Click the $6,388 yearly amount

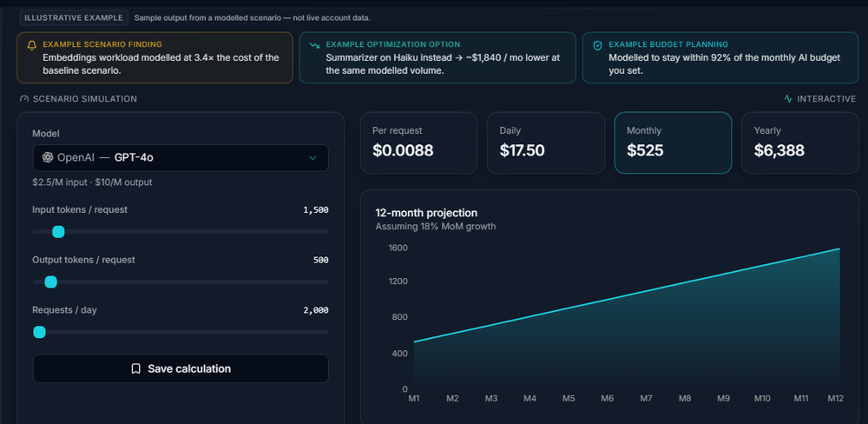tap(779, 150)
